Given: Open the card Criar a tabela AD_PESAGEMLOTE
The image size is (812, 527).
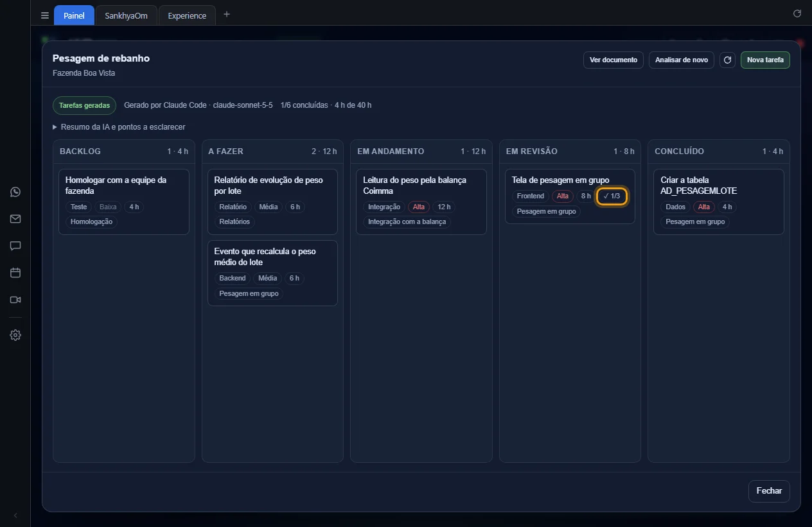Looking at the screenshot, I should [719, 202].
